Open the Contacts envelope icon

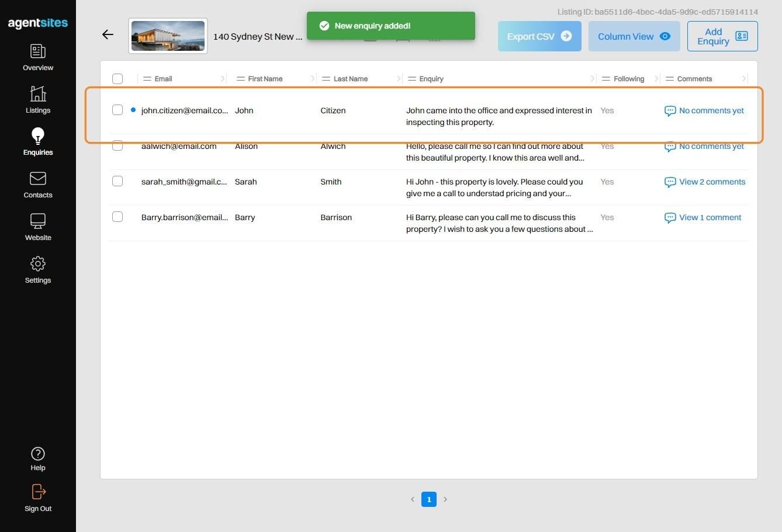[x=38, y=178]
